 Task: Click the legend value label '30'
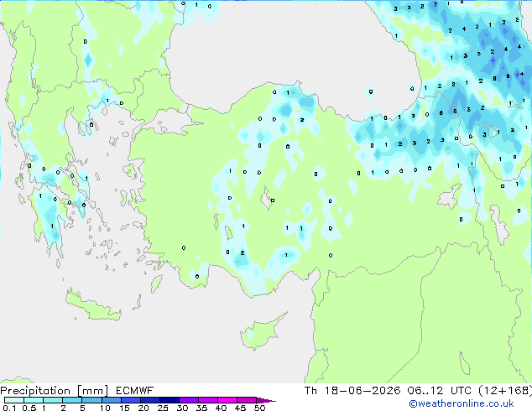pyautogui.click(x=182, y=408)
